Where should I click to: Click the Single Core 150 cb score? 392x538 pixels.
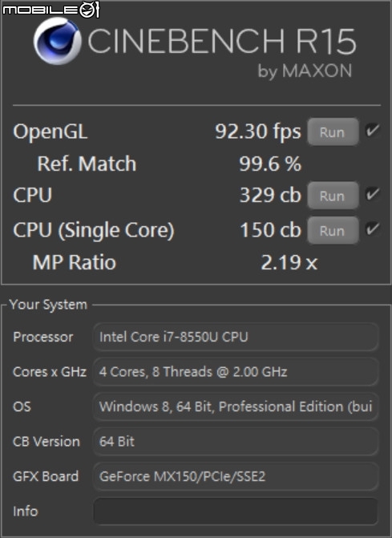pyautogui.click(x=270, y=230)
